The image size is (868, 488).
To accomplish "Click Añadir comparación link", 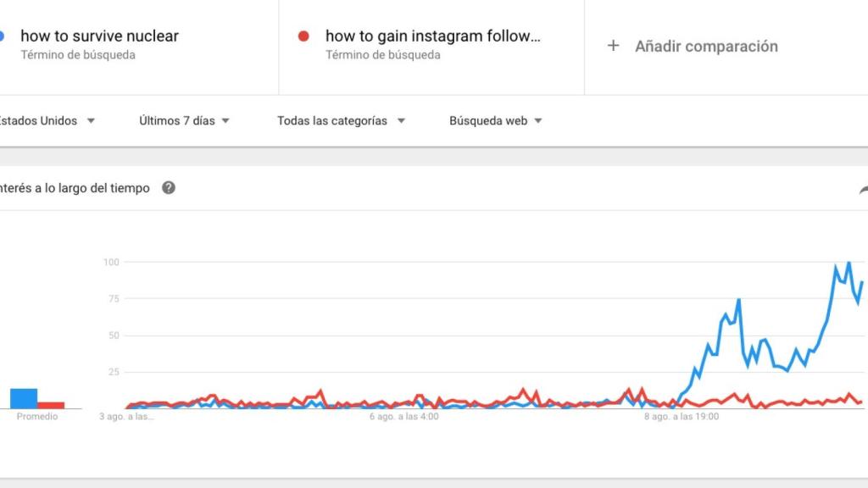I will 706,46.
